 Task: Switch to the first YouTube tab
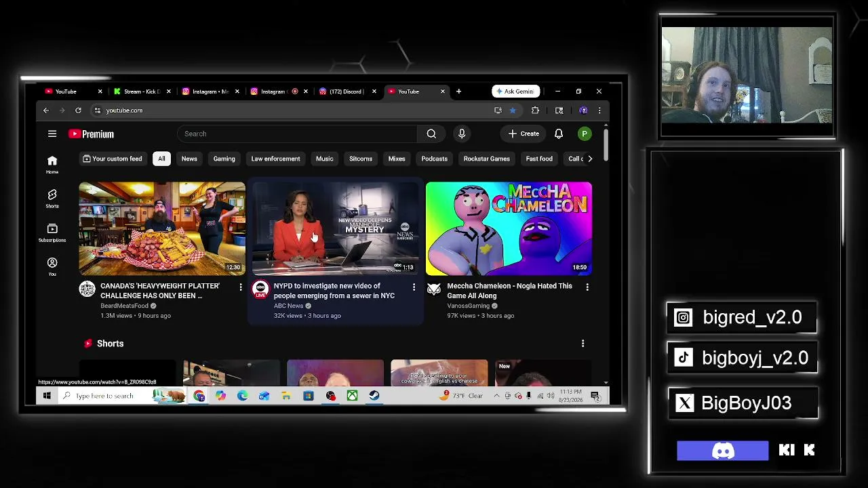pyautogui.click(x=66, y=91)
